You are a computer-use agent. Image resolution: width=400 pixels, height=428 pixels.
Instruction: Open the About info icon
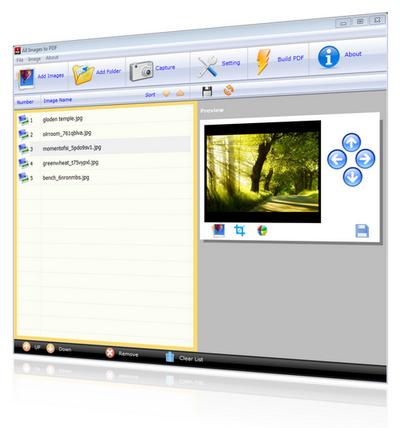tap(328, 57)
